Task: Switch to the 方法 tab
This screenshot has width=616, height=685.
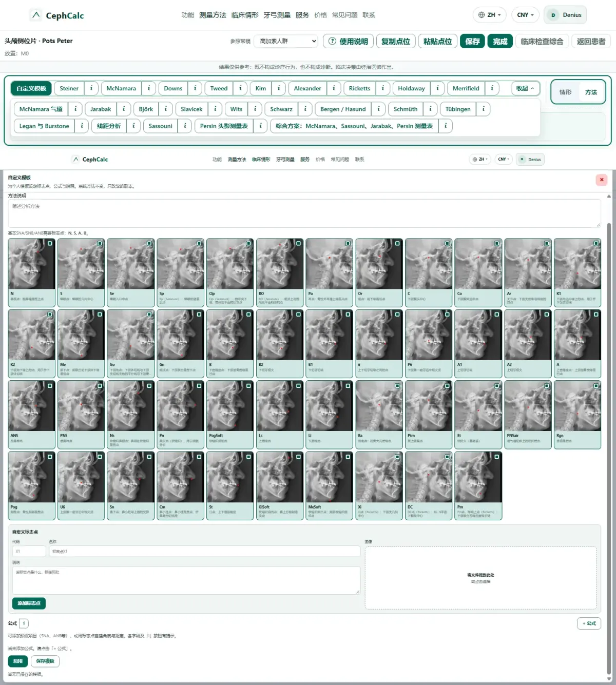Action: [591, 92]
